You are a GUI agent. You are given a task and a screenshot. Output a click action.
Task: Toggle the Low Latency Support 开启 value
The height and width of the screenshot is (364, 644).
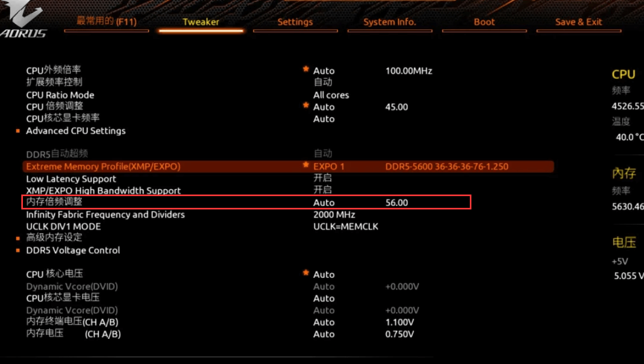(322, 179)
